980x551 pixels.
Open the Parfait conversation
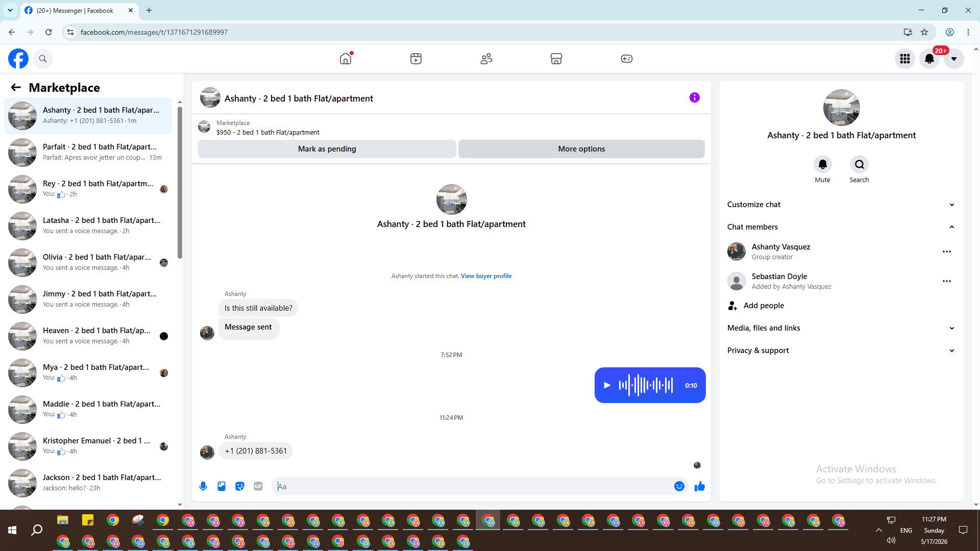click(88, 153)
